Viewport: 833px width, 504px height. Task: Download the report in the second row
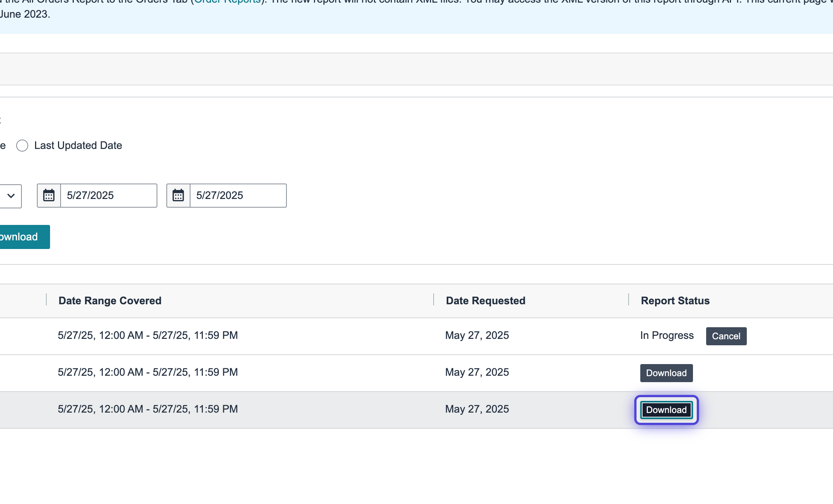pos(666,373)
